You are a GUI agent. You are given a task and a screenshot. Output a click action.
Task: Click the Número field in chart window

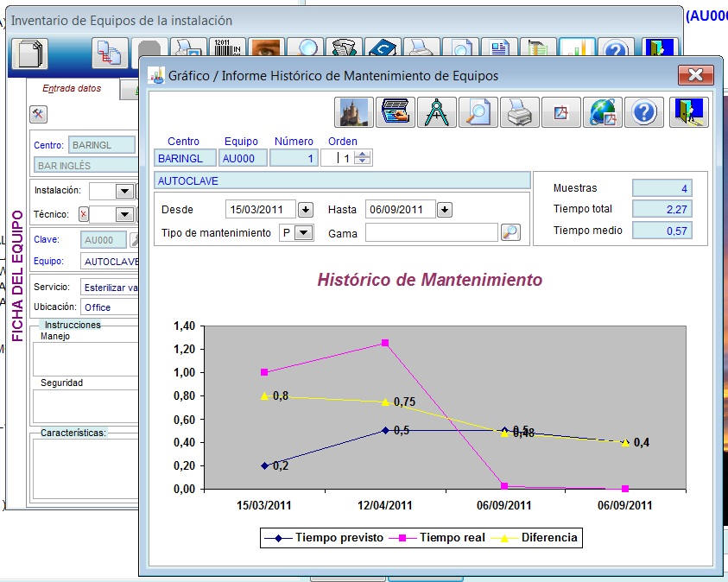(x=294, y=158)
